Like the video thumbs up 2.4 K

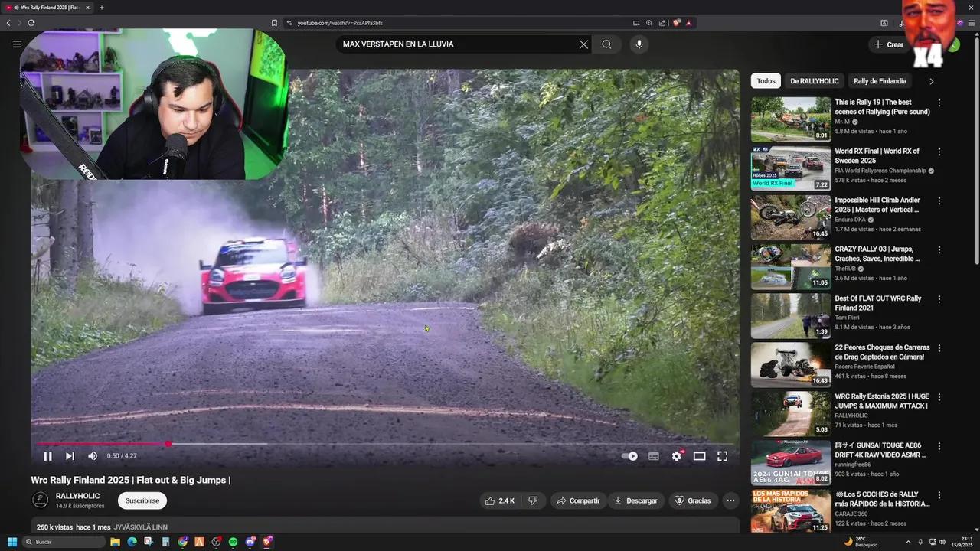498,500
